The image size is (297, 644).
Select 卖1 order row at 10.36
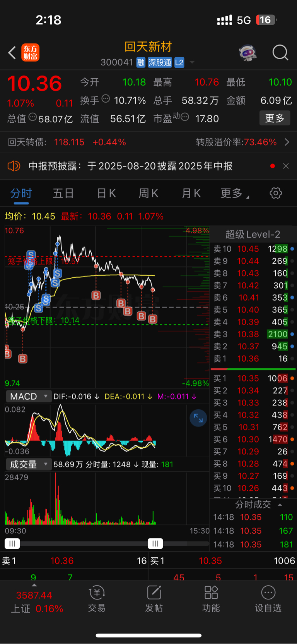[x=254, y=359]
